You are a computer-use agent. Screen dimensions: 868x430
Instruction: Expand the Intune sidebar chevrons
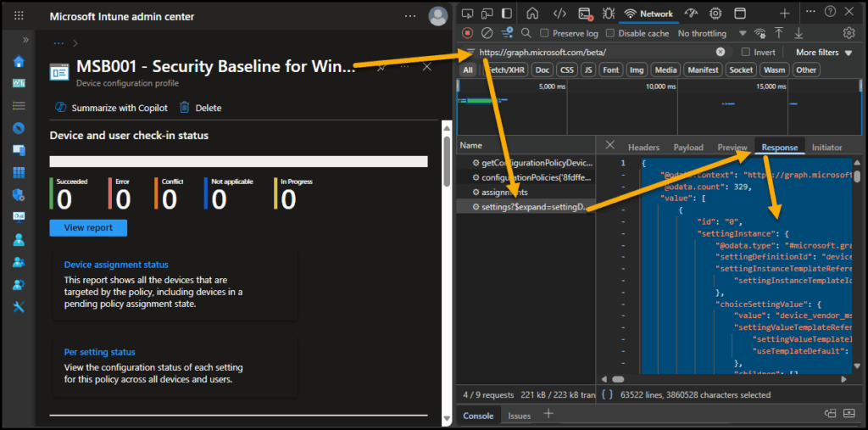click(x=25, y=40)
